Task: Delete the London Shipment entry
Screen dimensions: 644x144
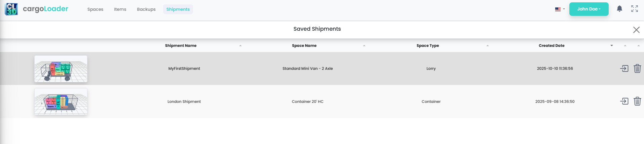Action: 637,101
